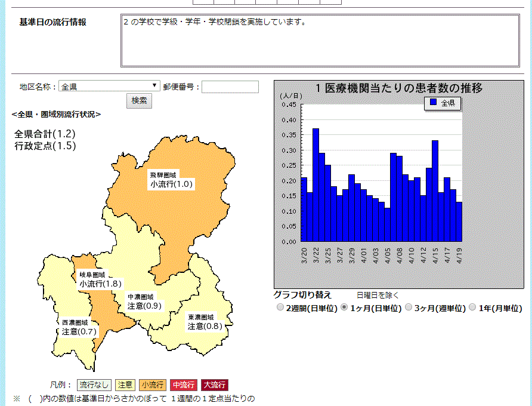Select the 岐阜圏域 小流行(1.8) map label

pyautogui.click(x=100, y=279)
